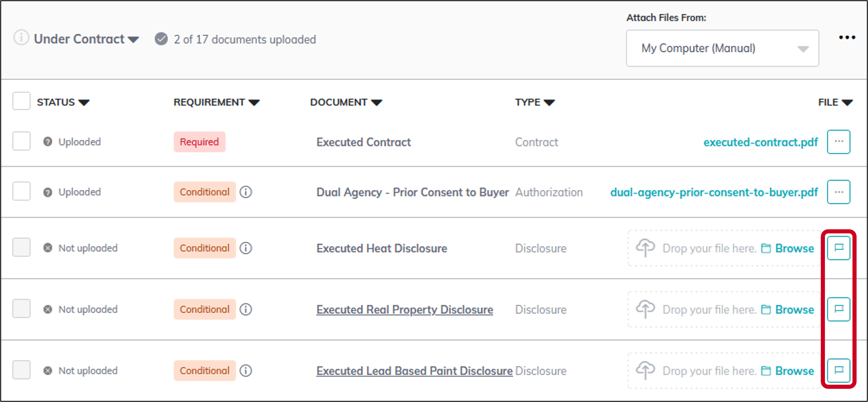
Task: Open the ellipsis menu near Attach Files From
Action: 848,38
